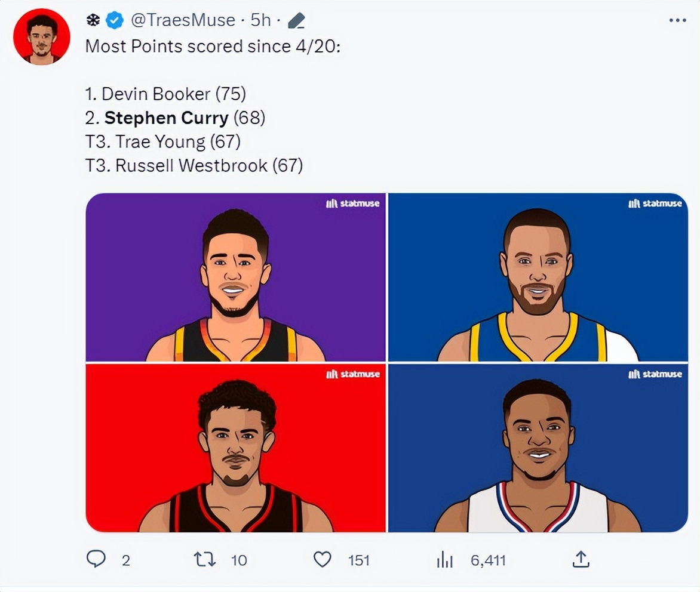This screenshot has width=700, height=592.
Task: Open the view analytics bar chart icon
Action: 445,560
